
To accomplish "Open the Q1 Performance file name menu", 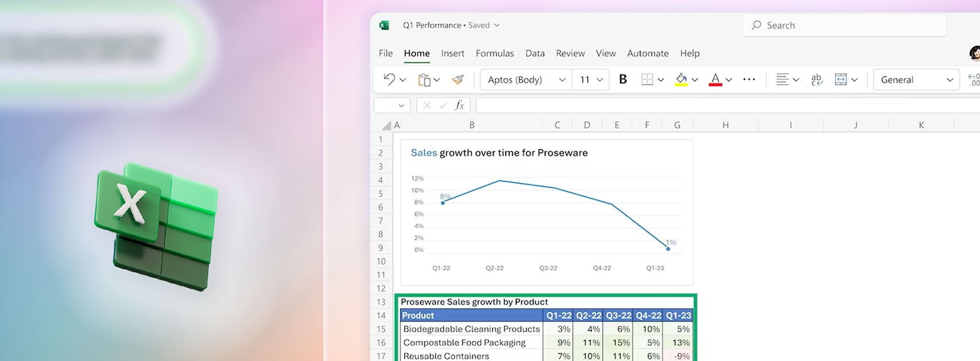I will [452, 25].
